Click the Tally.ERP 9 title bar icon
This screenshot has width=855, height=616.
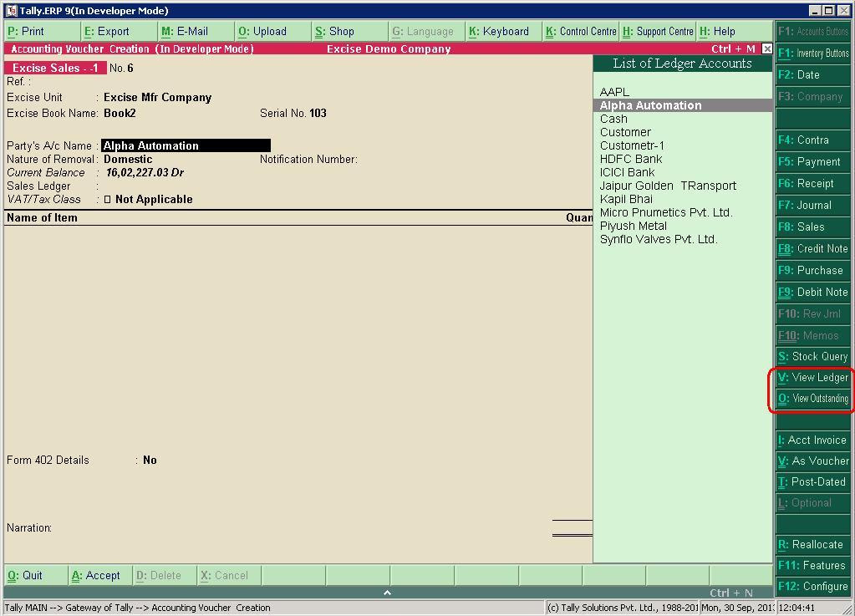pyautogui.click(x=11, y=10)
